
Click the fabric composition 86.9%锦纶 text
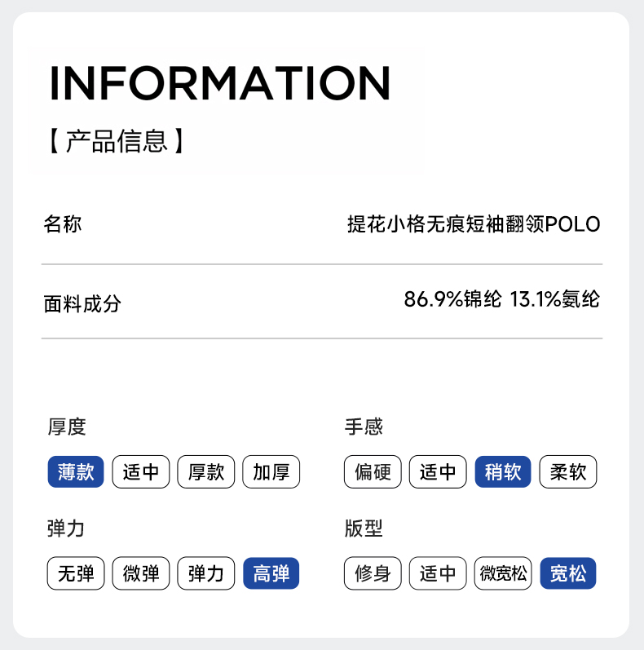[x=452, y=300]
